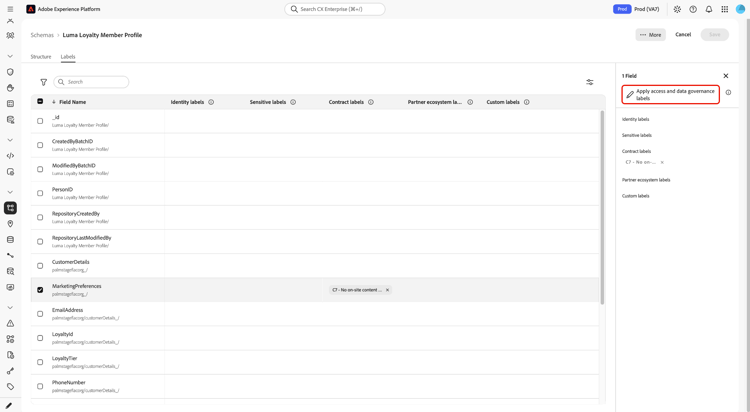Remove the C7 label chip from MarketingPreferences
Screen dimensions: 750x412
[x=387, y=290]
